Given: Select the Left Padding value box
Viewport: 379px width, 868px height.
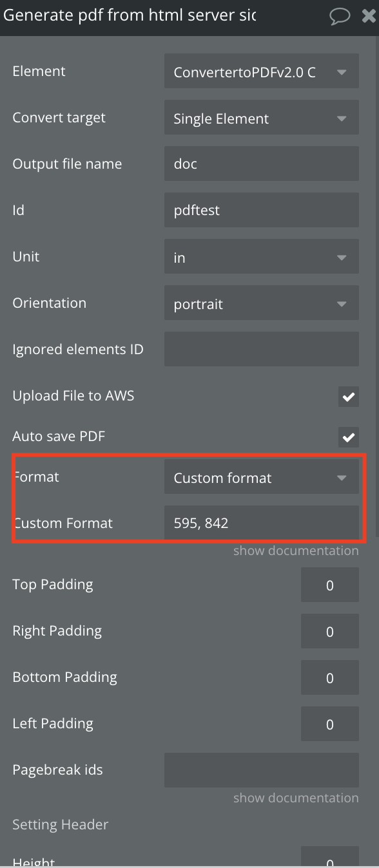Looking at the screenshot, I should coord(330,724).
